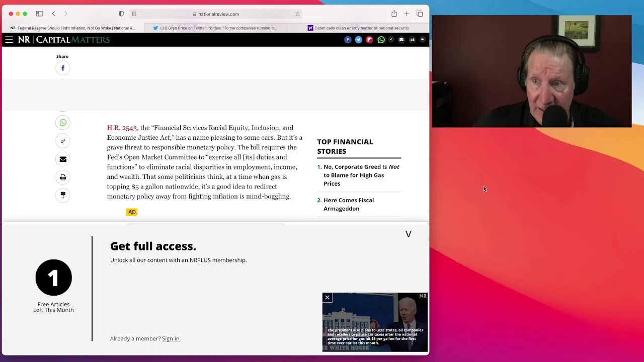Viewport: 644px width, 362px height.
Task: Email the article with the header envelope icon
Action: pyautogui.click(x=401, y=40)
